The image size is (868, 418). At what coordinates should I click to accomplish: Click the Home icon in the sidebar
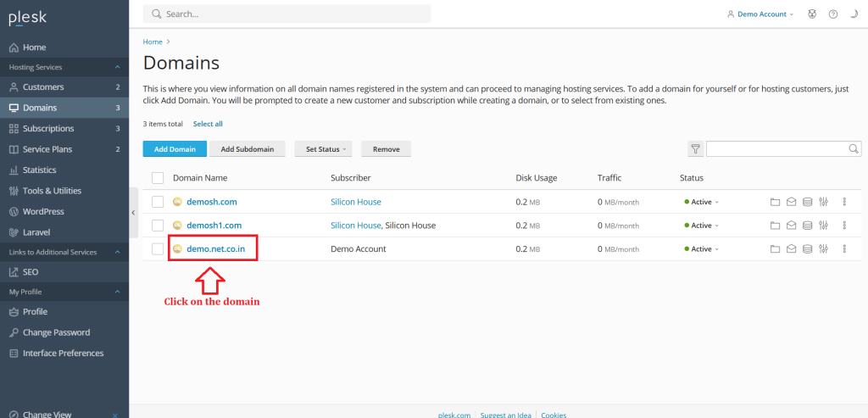[14, 47]
